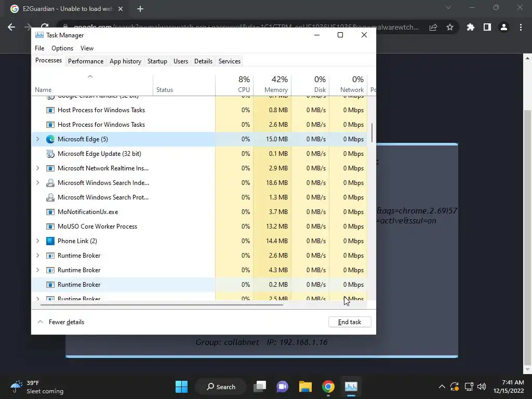Click the process list horizontal scrollbar
The height and width of the screenshot is (399, 532).
click(162, 304)
